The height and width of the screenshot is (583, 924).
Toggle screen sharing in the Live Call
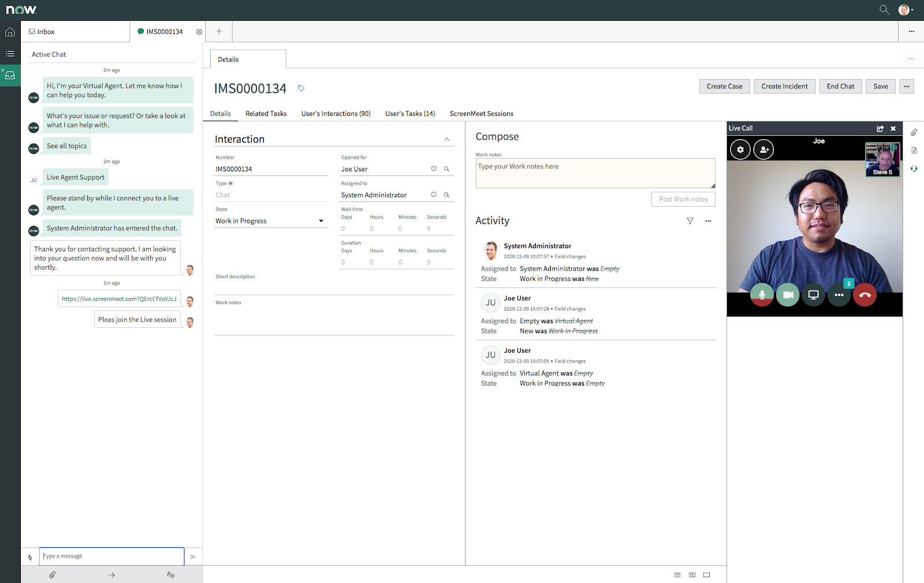(813, 294)
